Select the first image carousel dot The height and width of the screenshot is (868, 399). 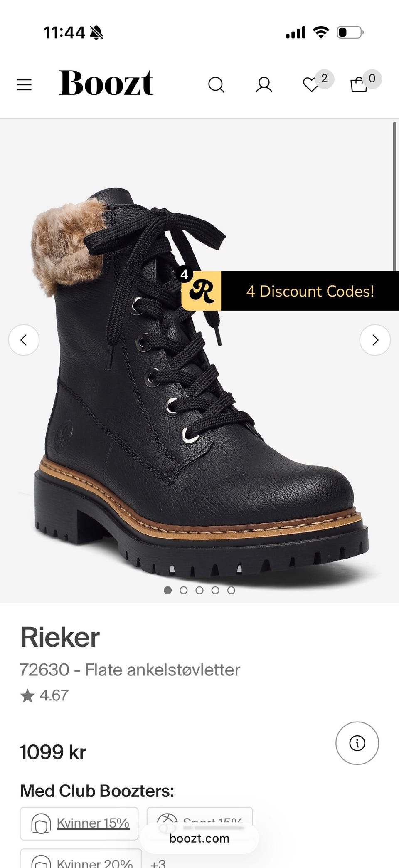click(168, 590)
